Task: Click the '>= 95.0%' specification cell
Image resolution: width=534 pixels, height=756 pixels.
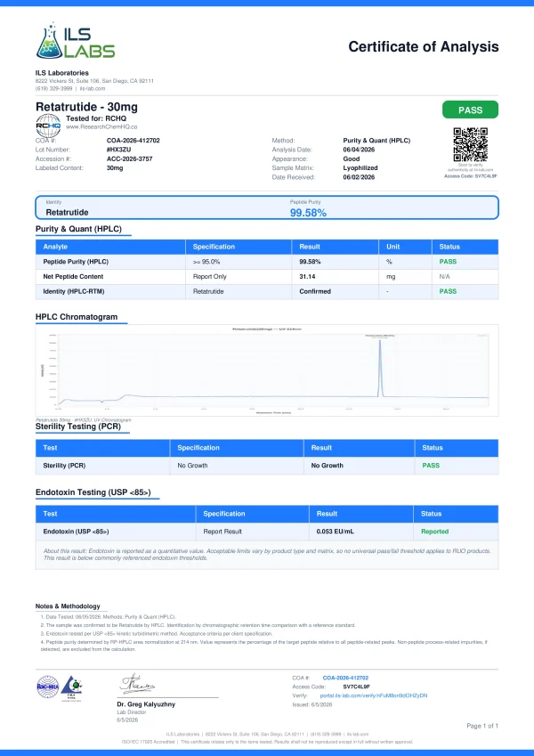Action: [x=206, y=261]
